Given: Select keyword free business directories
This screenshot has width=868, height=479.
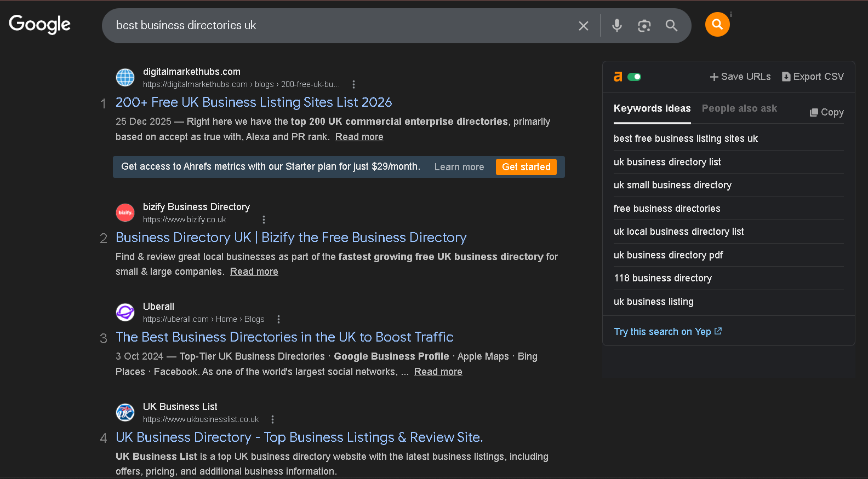Looking at the screenshot, I should tap(667, 209).
